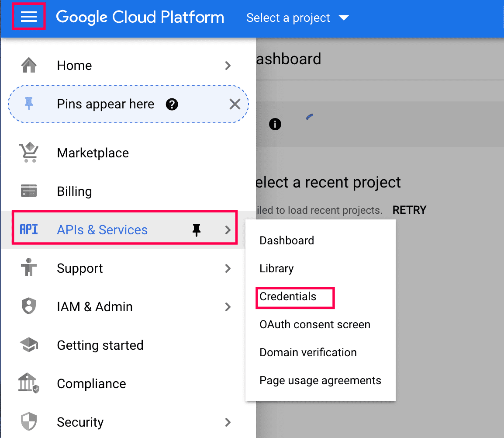Click the Compliance building icon
Image resolution: width=504 pixels, height=438 pixels.
coord(29,383)
